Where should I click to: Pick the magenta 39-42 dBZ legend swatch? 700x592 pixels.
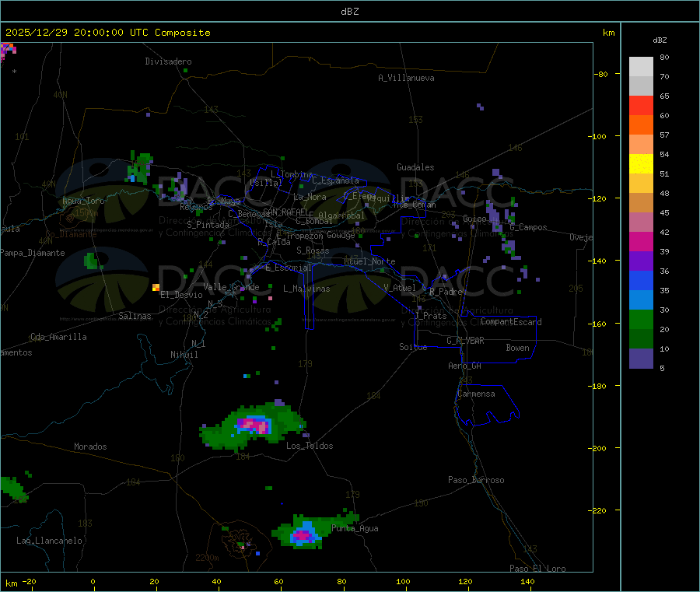(x=641, y=241)
